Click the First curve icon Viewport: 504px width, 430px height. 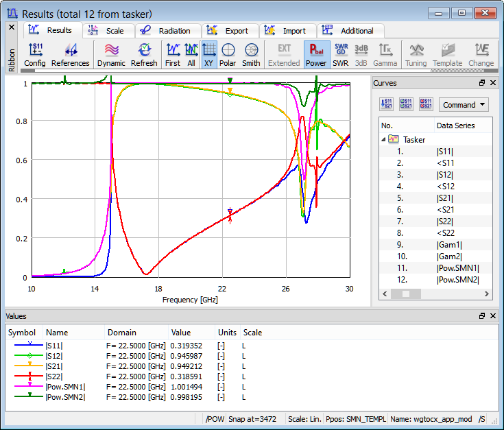tap(173, 55)
